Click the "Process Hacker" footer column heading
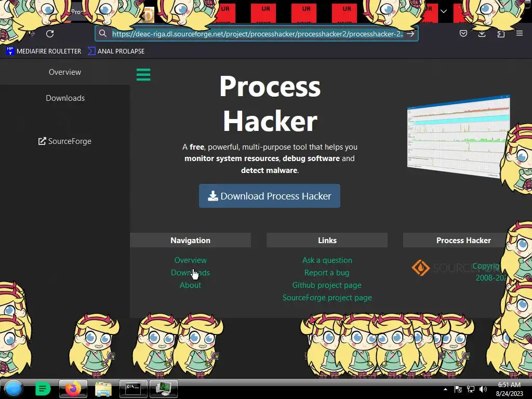The image size is (532, 399). (x=463, y=241)
